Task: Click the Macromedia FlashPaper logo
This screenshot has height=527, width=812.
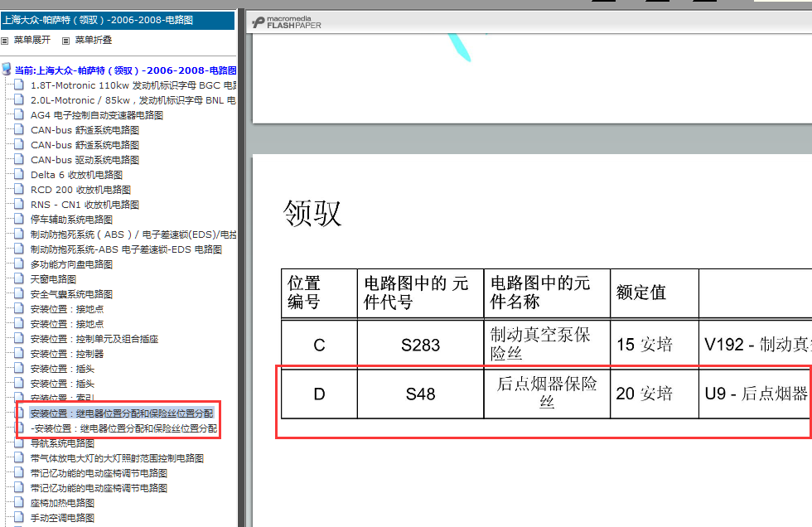Action: coord(287,22)
